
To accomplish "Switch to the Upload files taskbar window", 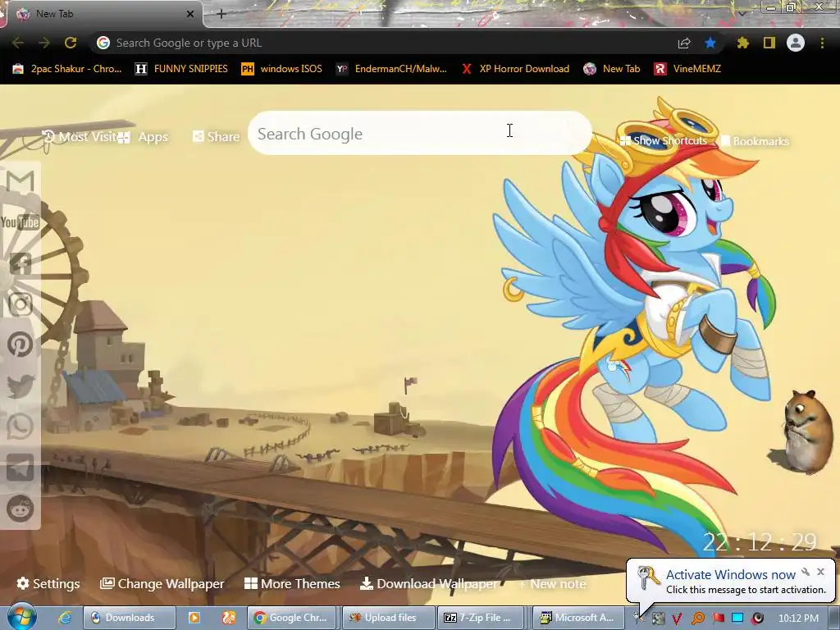I will coord(387,618).
